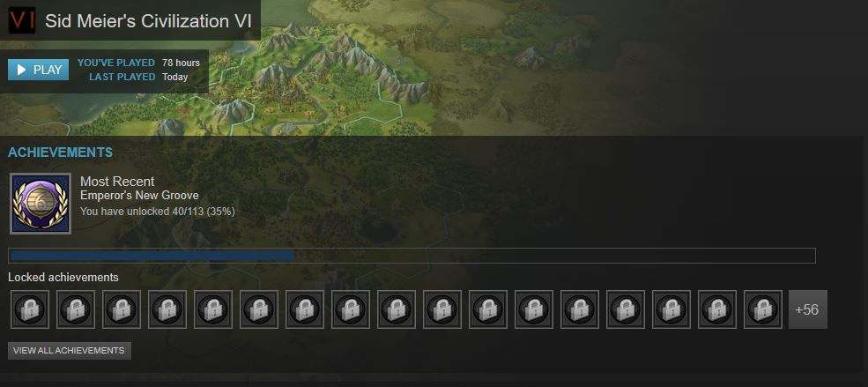Select the seventh locked achievement padlock icon
Screen dimensions: 868x387
coord(305,309)
